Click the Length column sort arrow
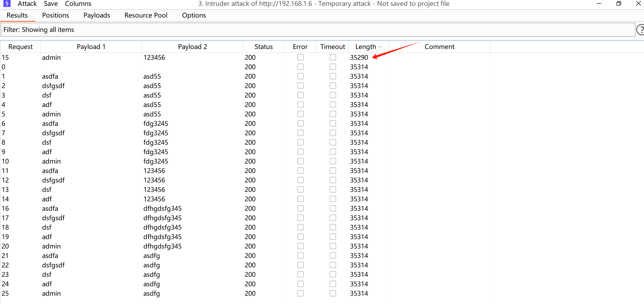644x304 pixels. point(380,47)
